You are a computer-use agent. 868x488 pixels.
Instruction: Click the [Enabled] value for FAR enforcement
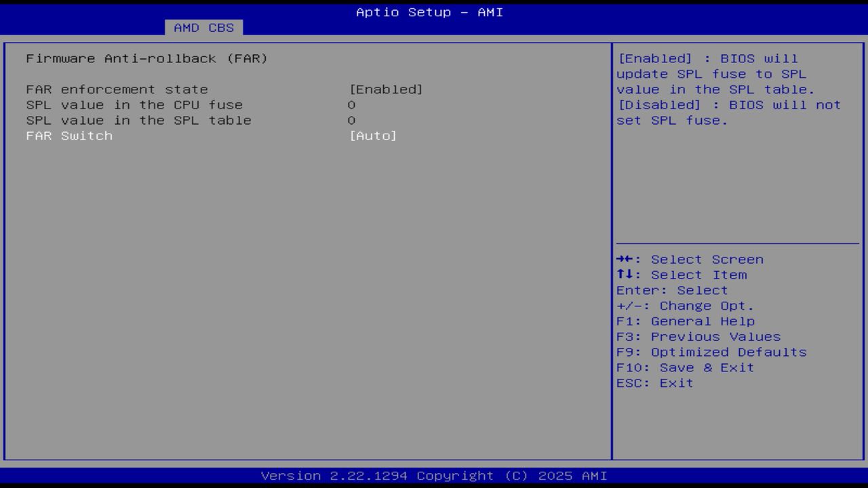[x=387, y=89]
